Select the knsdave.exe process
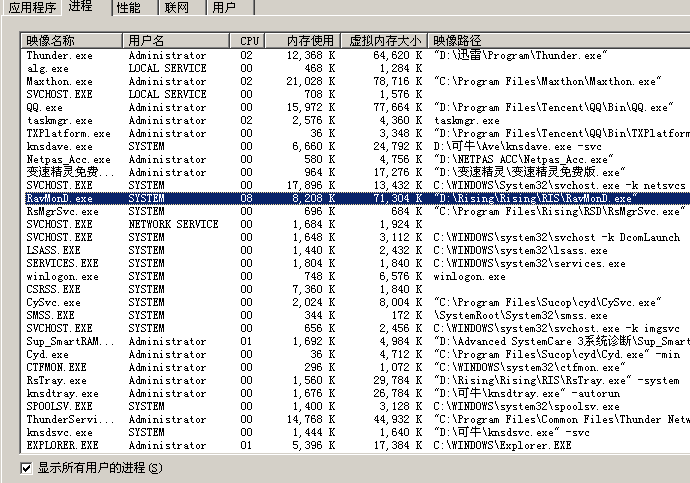Image resolution: width=690 pixels, height=483 pixels. coord(356,146)
